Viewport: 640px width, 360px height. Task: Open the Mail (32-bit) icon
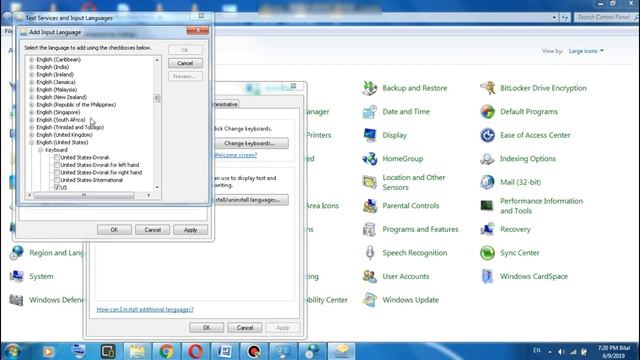coord(487,182)
